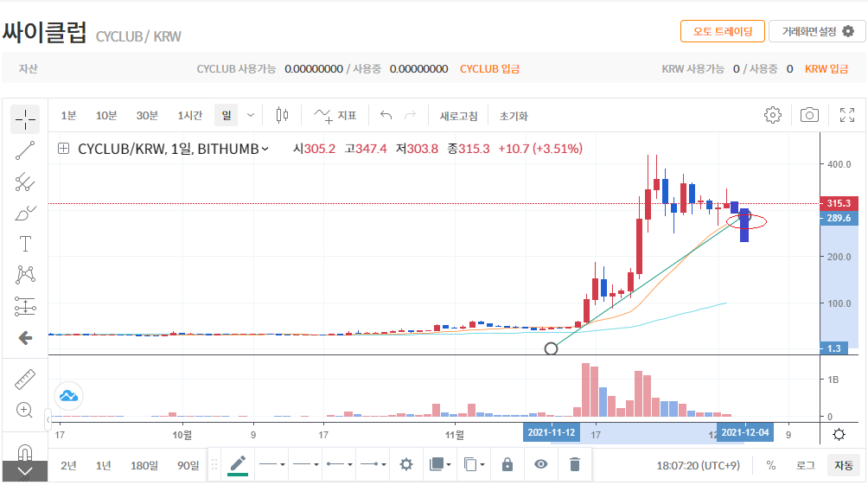Viewport: 868px width, 485px height.
Task: Open indicators with the 지표 button
Action: pyautogui.click(x=335, y=115)
